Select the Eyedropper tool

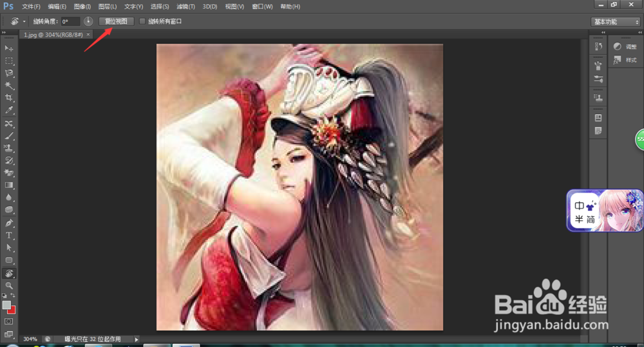(x=8, y=110)
